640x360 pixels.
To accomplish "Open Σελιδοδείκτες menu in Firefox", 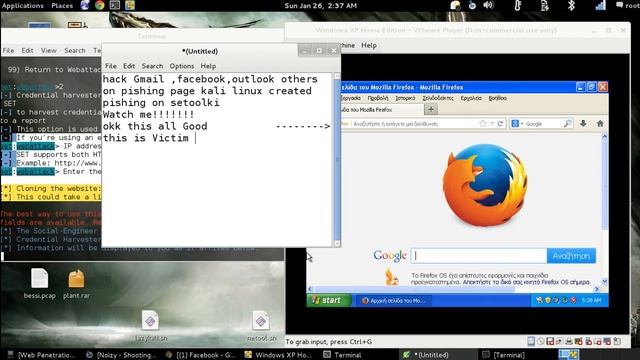I will [438, 98].
